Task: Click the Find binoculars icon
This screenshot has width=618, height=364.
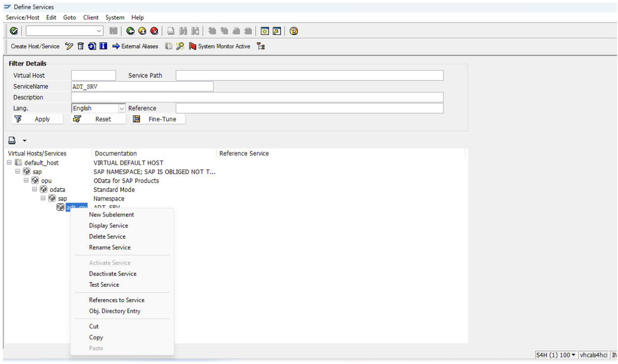Action: [x=183, y=31]
